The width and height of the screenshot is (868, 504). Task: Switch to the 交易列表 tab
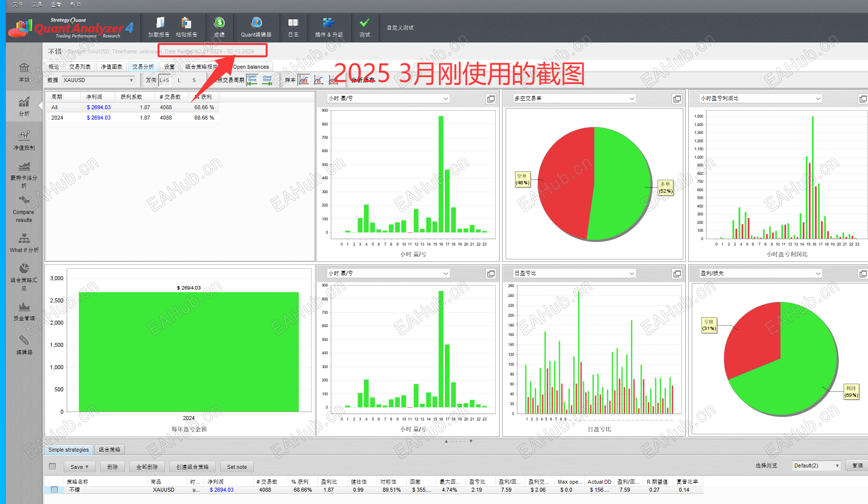pyautogui.click(x=80, y=67)
